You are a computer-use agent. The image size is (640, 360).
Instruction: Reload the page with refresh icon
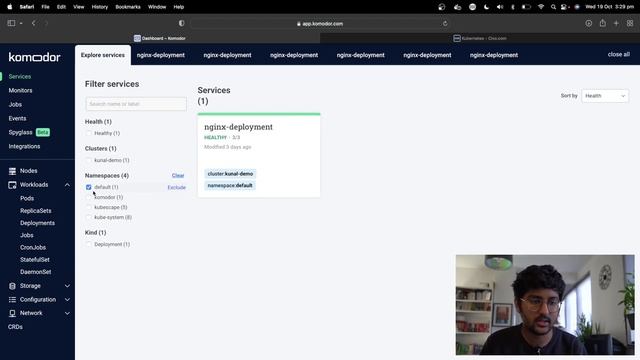click(445, 24)
